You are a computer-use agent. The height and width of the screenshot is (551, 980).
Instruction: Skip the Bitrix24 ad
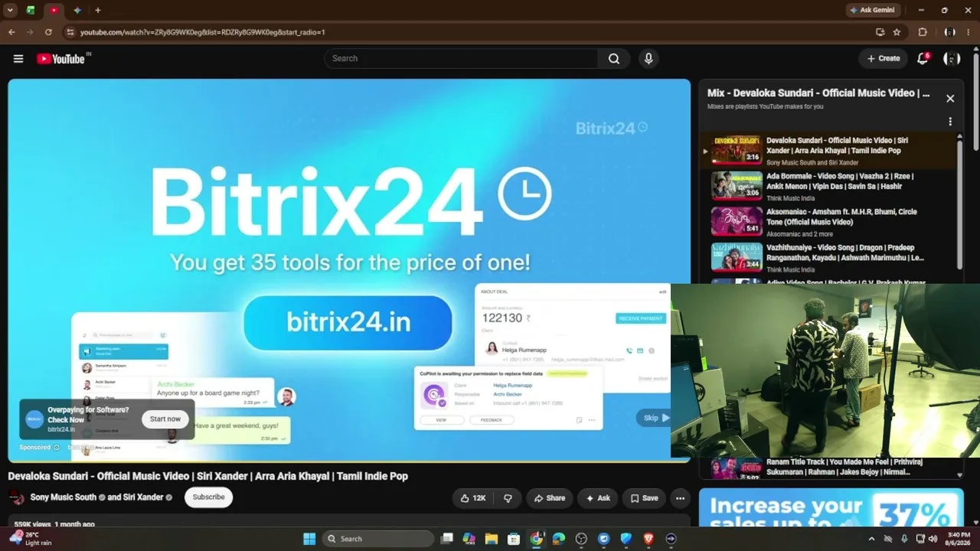(655, 418)
